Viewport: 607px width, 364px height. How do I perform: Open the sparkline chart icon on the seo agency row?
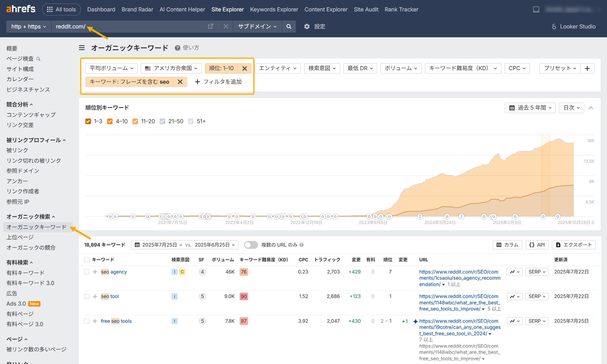(x=513, y=272)
